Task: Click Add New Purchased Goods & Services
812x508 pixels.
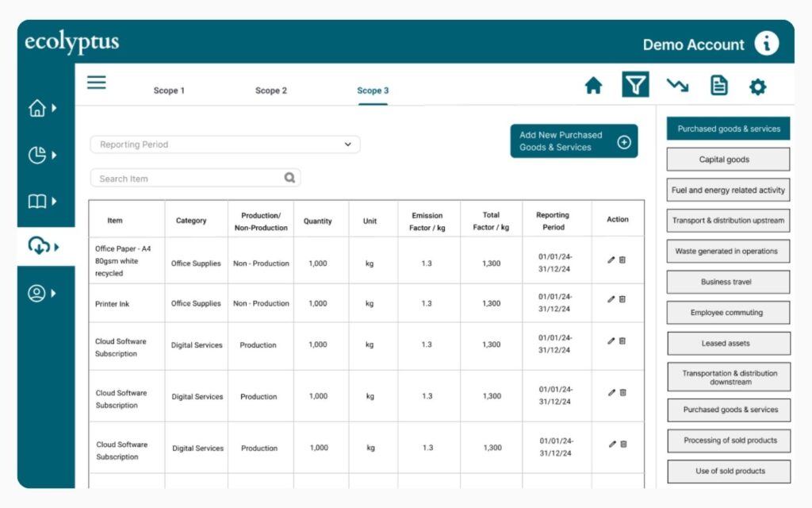Action: 573,141
